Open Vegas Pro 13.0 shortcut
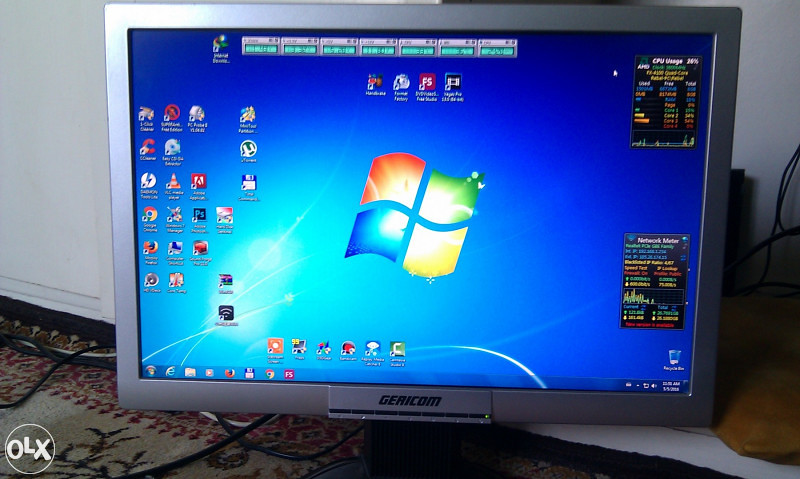This screenshot has height=479, width=800. click(x=453, y=87)
